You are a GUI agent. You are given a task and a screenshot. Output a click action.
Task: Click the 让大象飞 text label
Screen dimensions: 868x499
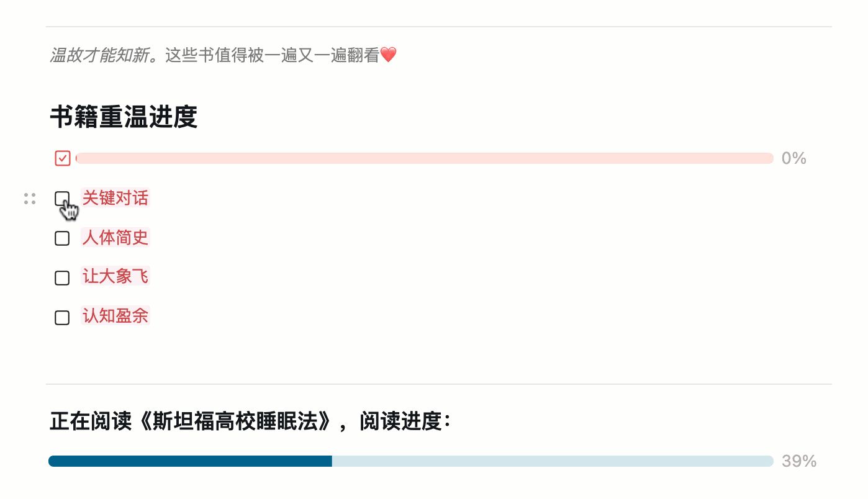pos(115,276)
